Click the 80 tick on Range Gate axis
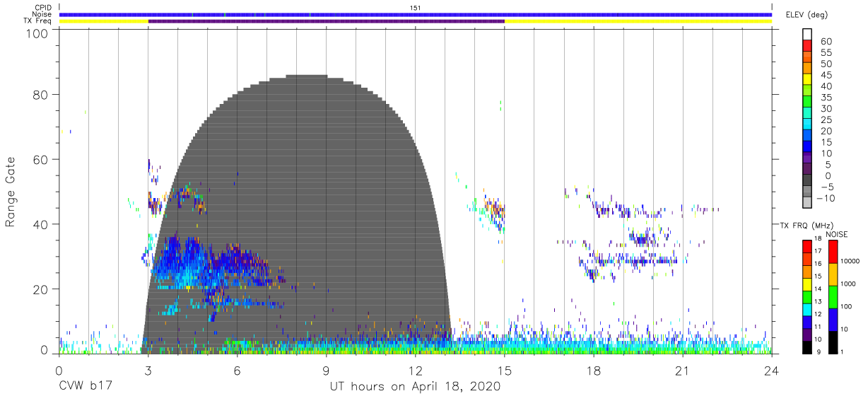 coord(42,95)
